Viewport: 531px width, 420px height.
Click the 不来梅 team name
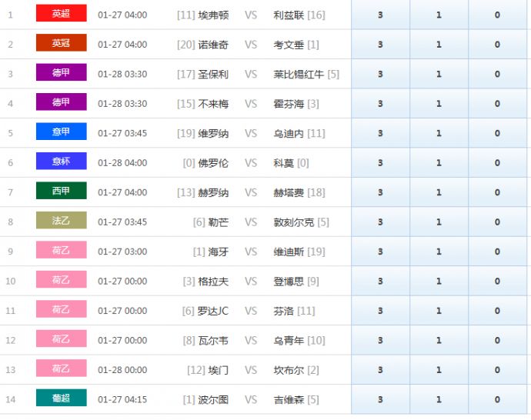click(213, 104)
